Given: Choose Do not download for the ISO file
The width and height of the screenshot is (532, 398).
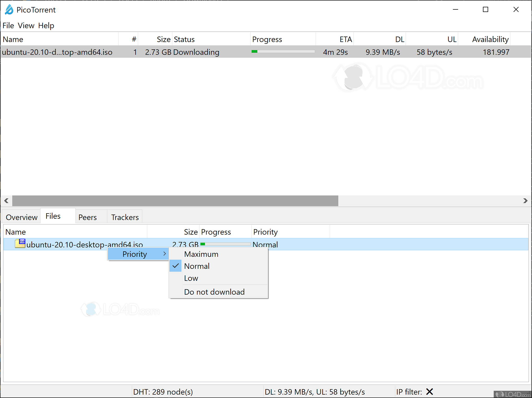Looking at the screenshot, I should tap(214, 292).
